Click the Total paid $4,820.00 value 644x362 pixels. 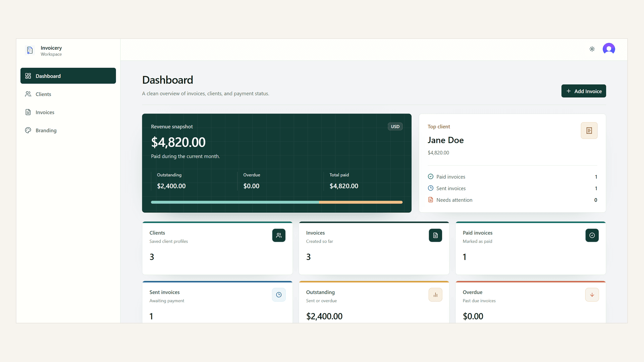(x=344, y=186)
